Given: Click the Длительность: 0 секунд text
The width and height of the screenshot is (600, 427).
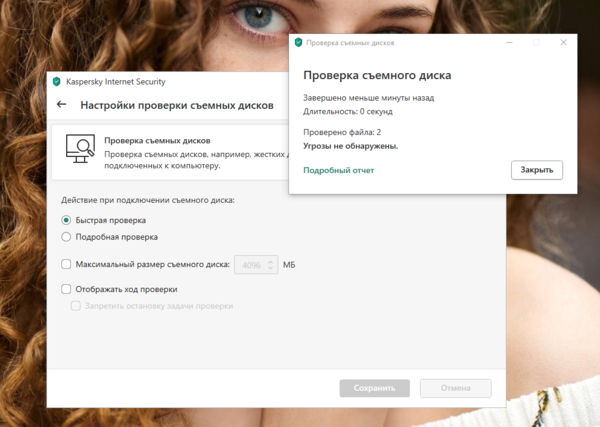Looking at the screenshot, I should coord(348,112).
